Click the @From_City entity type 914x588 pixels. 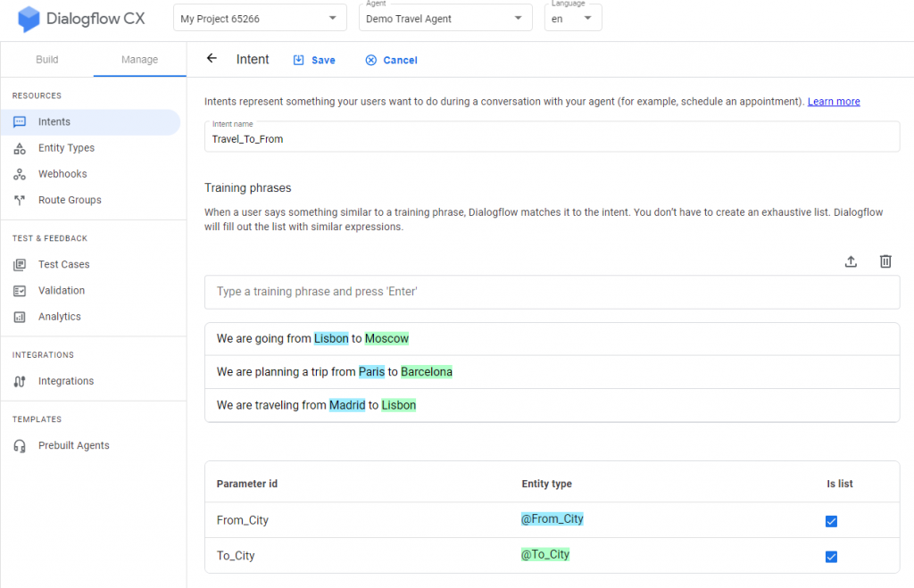click(x=552, y=518)
